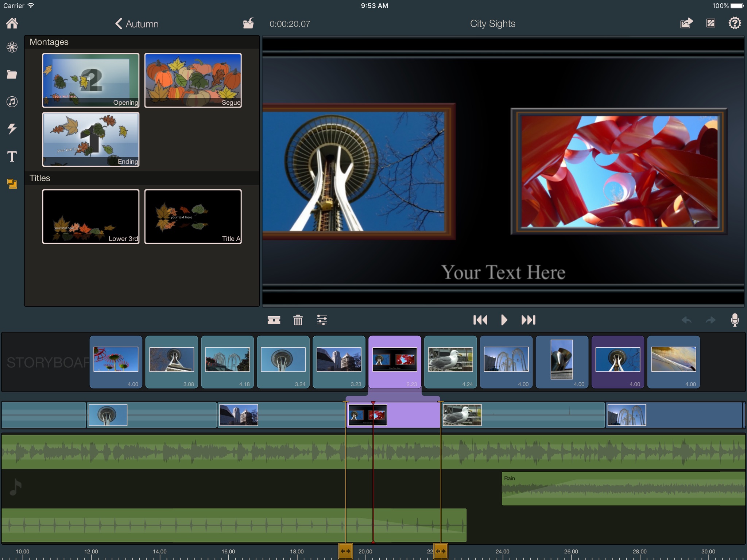Start voiceover with microphone icon

pyautogui.click(x=735, y=320)
